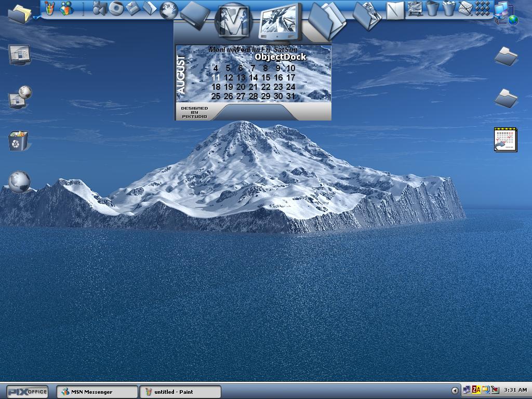Click the 3:31 AM clock
The height and width of the screenshot is (399, 532).
coord(515,390)
